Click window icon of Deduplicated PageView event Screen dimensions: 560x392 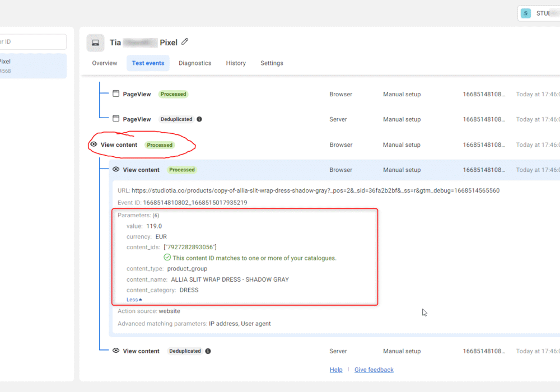[116, 119]
